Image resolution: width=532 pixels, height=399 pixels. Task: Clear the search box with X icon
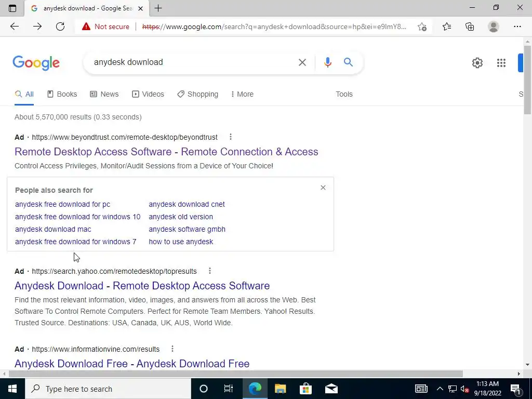302,62
